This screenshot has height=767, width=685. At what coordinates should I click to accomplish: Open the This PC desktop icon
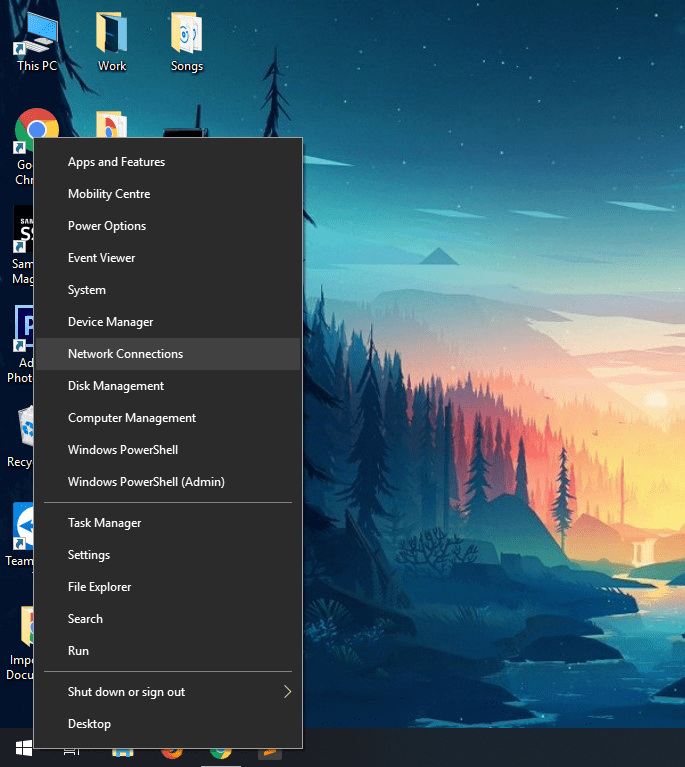point(37,43)
